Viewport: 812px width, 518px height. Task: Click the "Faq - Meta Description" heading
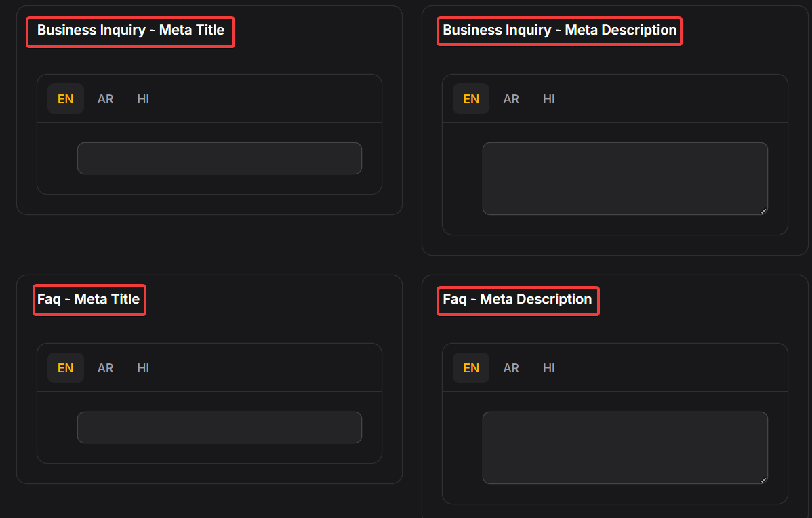coord(517,299)
